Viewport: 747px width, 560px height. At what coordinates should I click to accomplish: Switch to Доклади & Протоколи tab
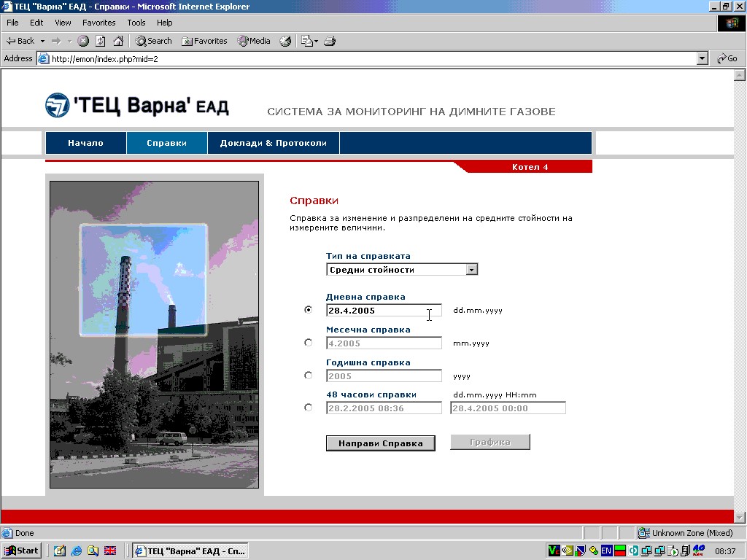[273, 144]
